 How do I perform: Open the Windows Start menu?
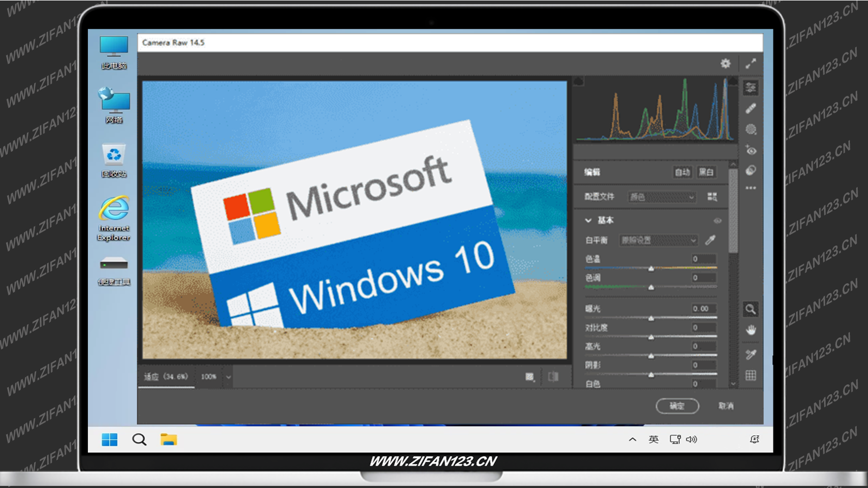click(x=110, y=439)
